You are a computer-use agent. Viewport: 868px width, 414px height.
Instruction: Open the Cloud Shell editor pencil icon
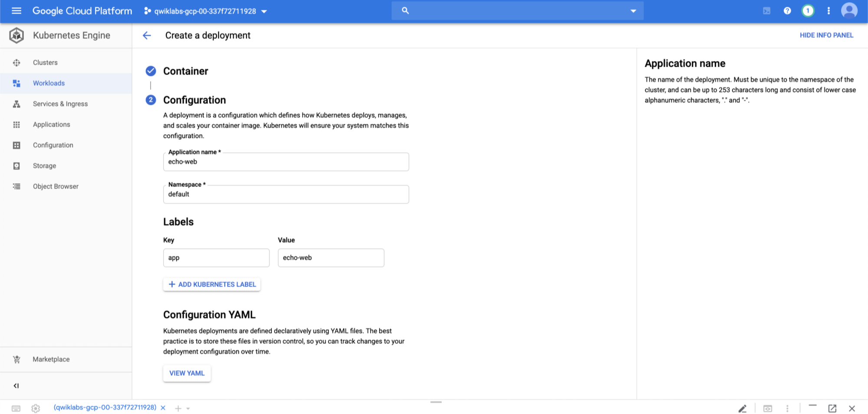[x=743, y=408]
